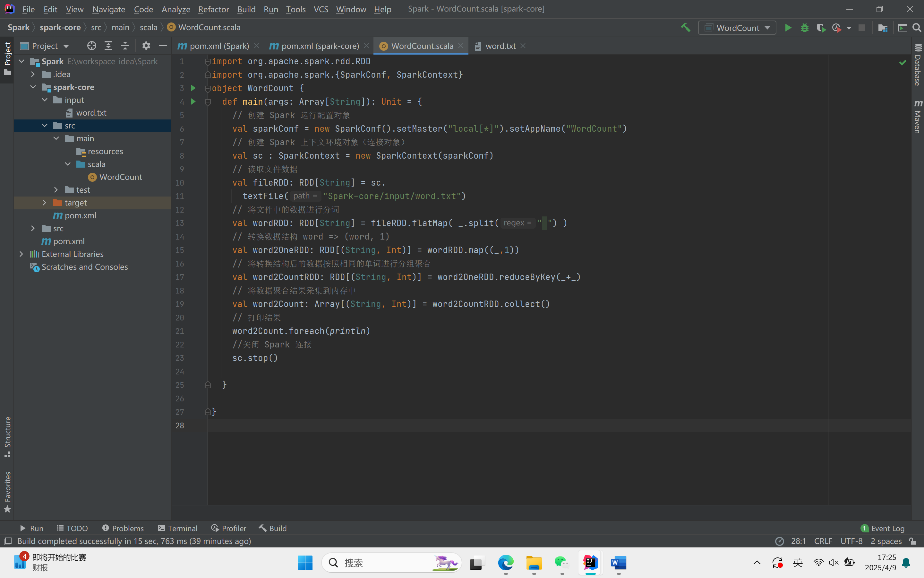This screenshot has height=578, width=924.
Task: Expand the test folder
Action: click(56, 190)
